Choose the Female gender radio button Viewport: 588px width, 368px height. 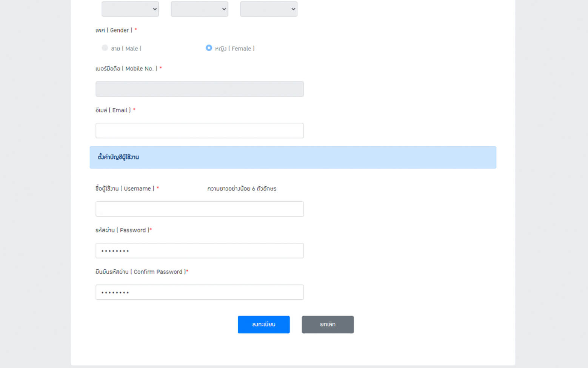click(209, 48)
